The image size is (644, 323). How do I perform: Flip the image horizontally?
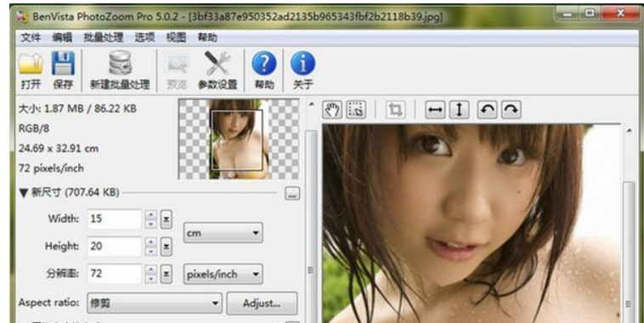coord(435,110)
